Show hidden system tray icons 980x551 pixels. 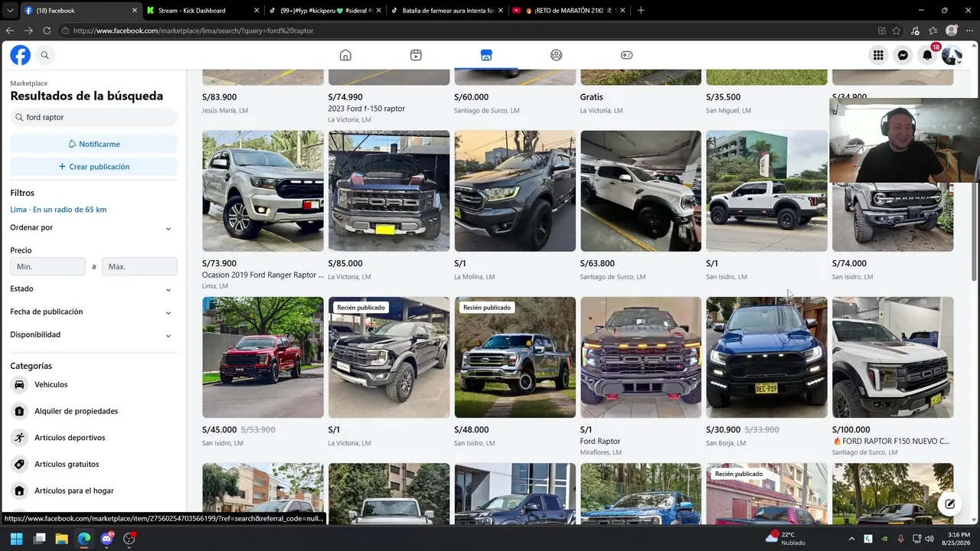coord(851,539)
